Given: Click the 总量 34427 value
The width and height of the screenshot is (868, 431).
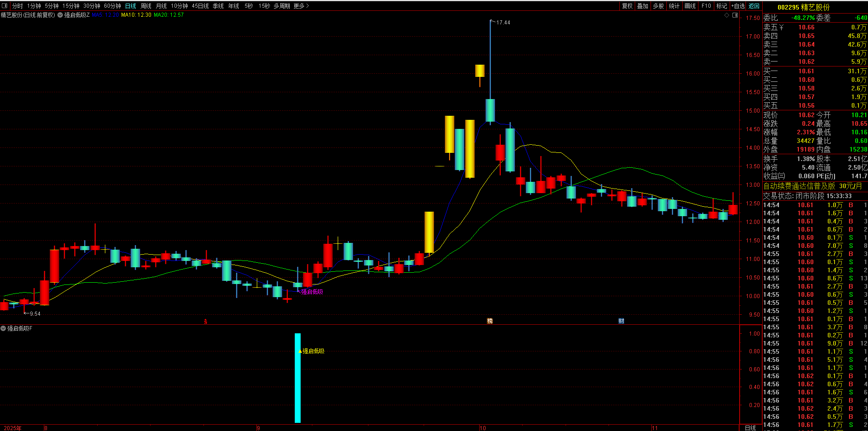Looking at the screenshot, I should (x=806, y=141).
